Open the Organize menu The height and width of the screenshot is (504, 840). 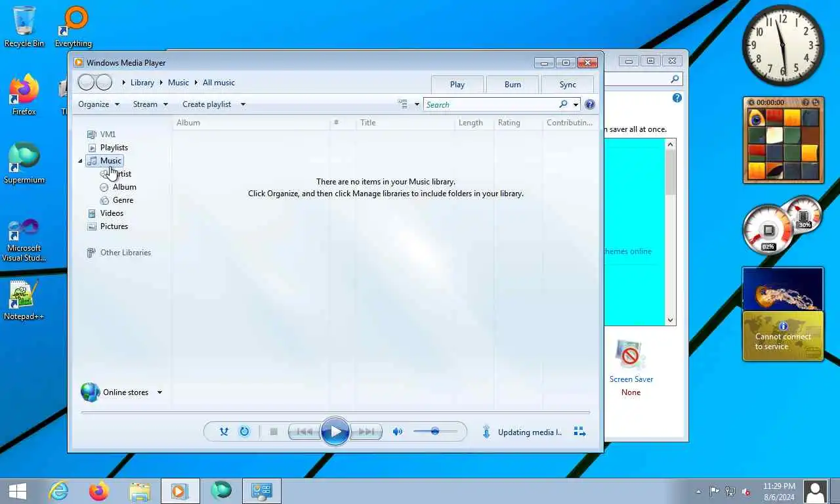pos(98,104)
